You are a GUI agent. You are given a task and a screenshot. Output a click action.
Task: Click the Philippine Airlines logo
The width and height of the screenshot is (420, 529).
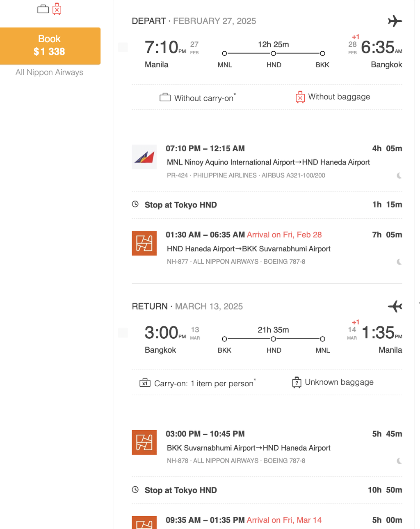click(144, 157)
